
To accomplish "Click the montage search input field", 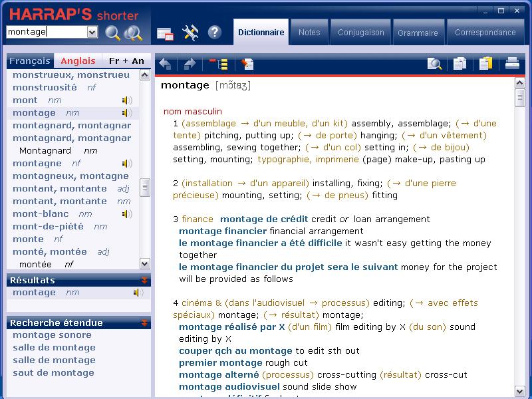I will coord(47,32).
